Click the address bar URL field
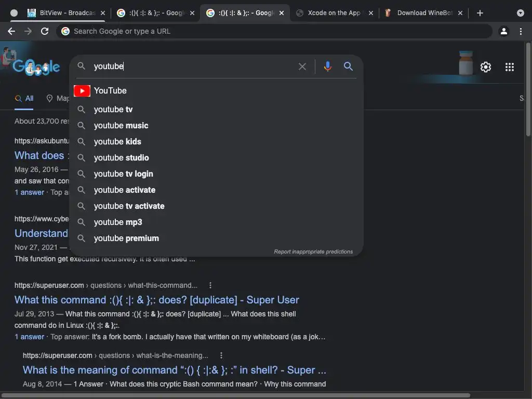The image size is (532, 399). click(274, 31)
